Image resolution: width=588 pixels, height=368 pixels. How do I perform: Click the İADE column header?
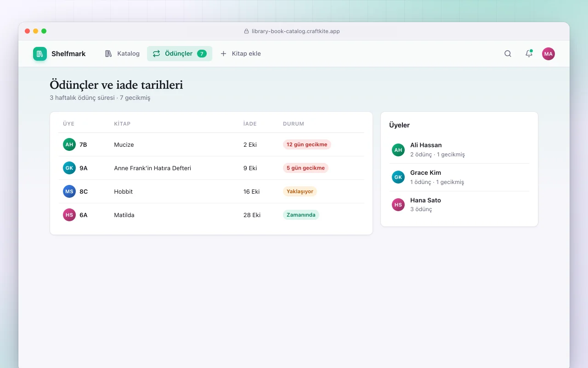pos(250,124)
